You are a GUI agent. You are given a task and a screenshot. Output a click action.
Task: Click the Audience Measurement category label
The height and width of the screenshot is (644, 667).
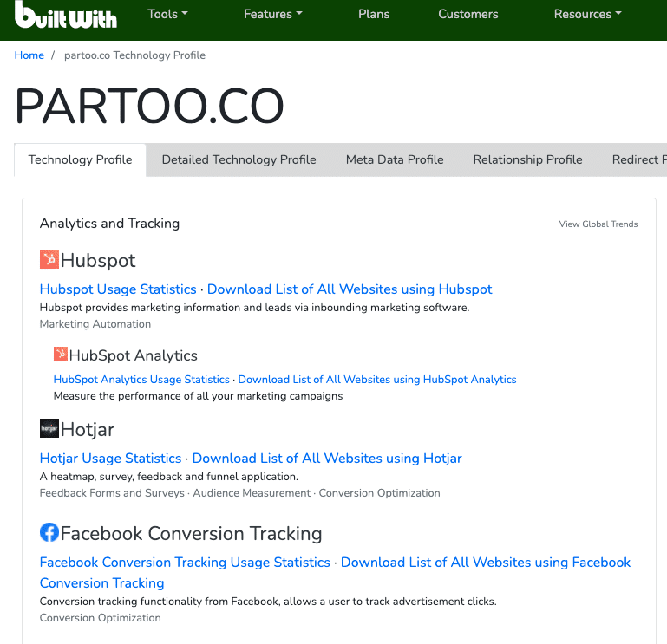(252, 493)
